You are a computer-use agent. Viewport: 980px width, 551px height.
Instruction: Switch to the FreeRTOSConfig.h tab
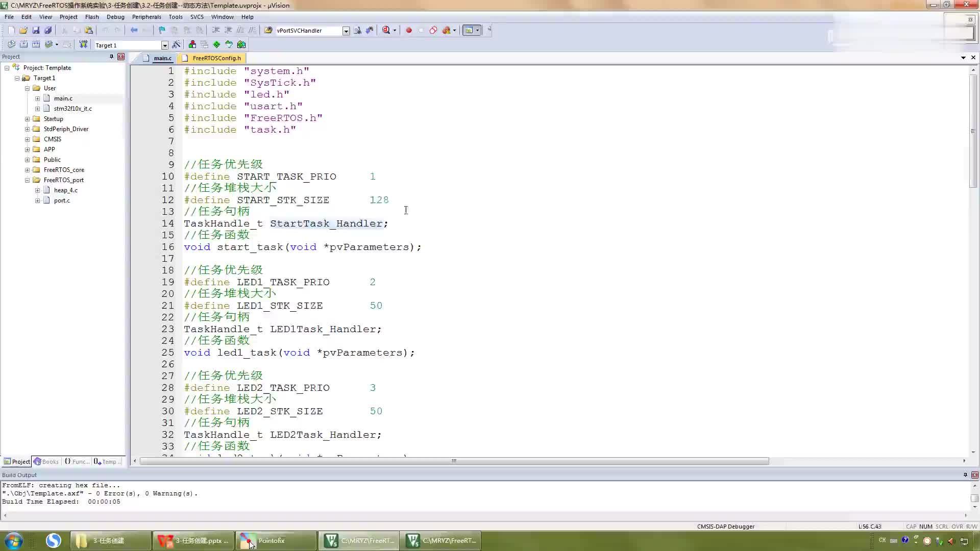tap(216, 58)
